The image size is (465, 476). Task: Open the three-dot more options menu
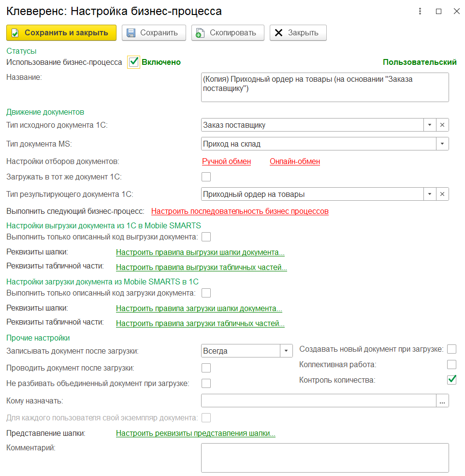coord(420,11)
